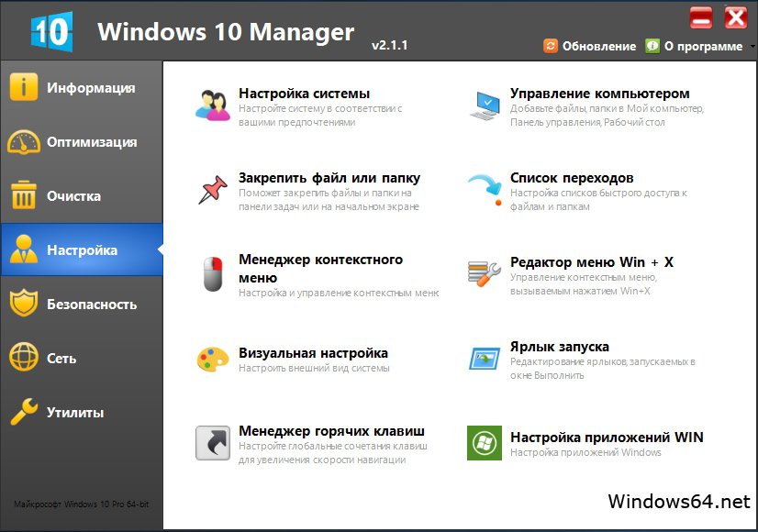
Task: Click the red pushpin icon
Action: pos(213,190)
